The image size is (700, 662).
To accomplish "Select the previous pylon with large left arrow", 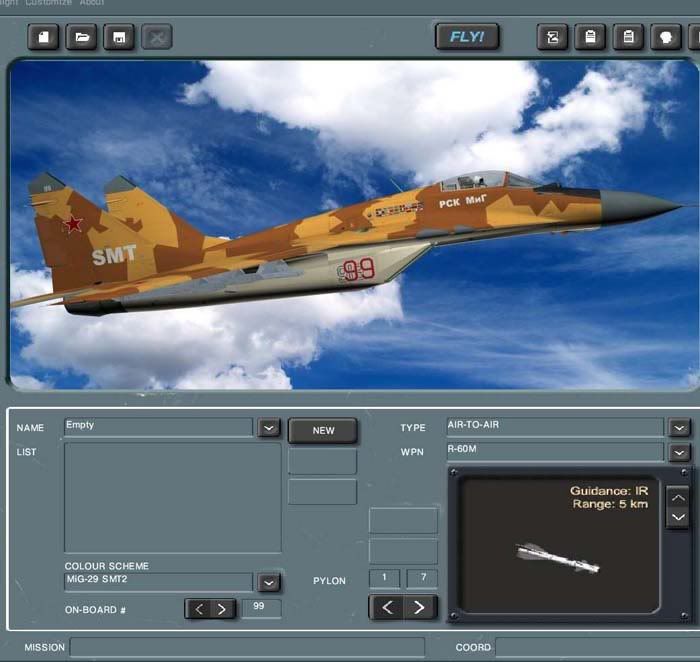I will coord(387,608).
